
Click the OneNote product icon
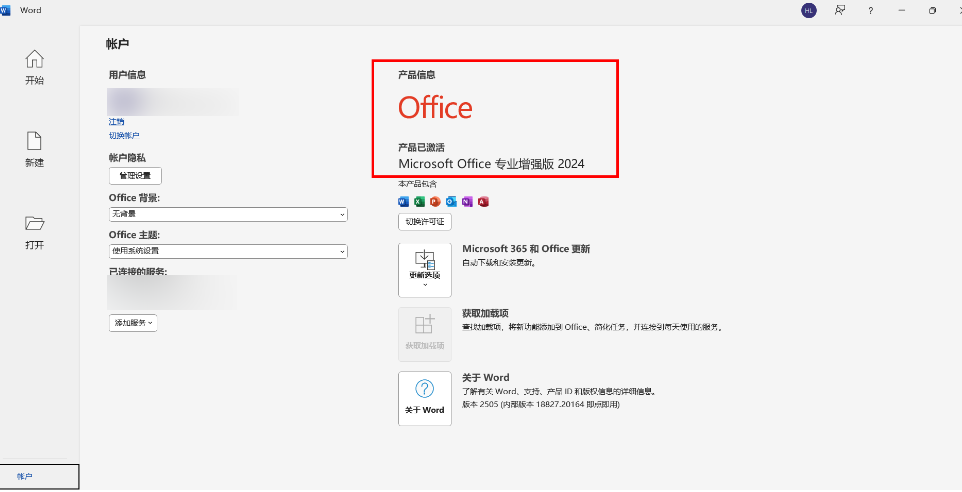pyautogui.click(x=467, y=201)
